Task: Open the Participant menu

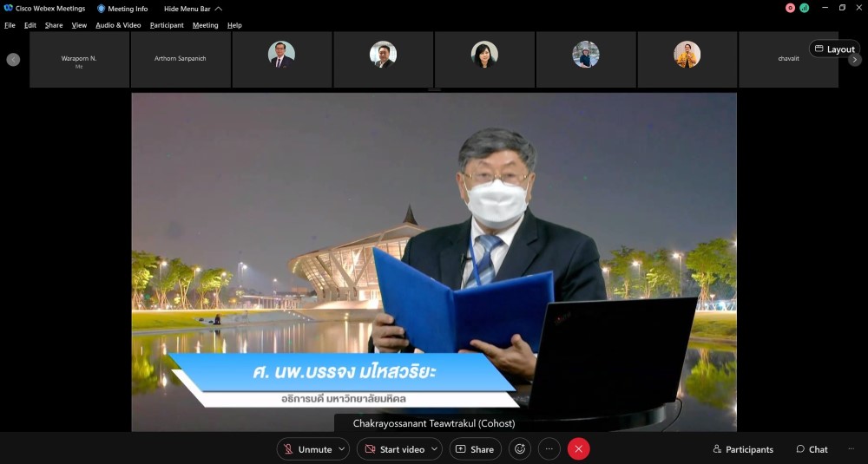Action: tap(167, 25)
